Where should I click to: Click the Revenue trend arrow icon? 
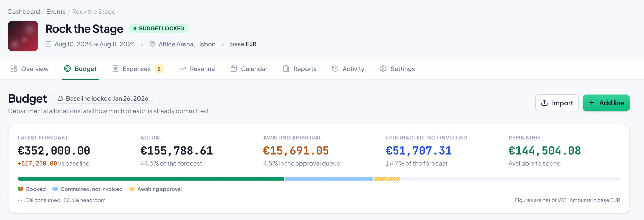click(183, 69)
